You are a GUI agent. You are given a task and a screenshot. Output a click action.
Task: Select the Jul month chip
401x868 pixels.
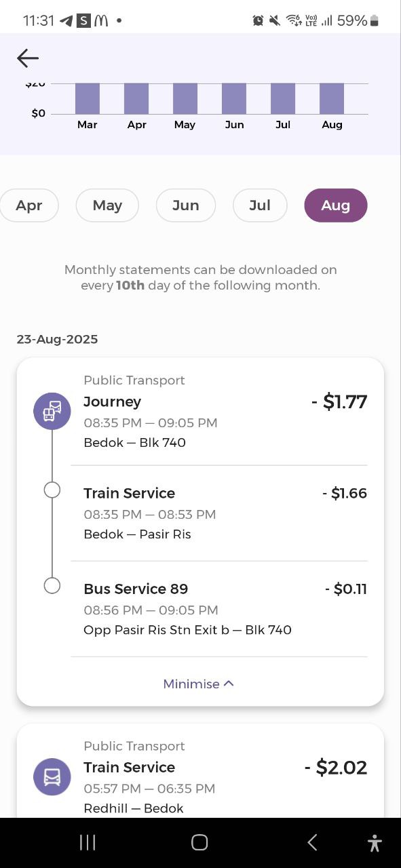(x=260, y=205)
